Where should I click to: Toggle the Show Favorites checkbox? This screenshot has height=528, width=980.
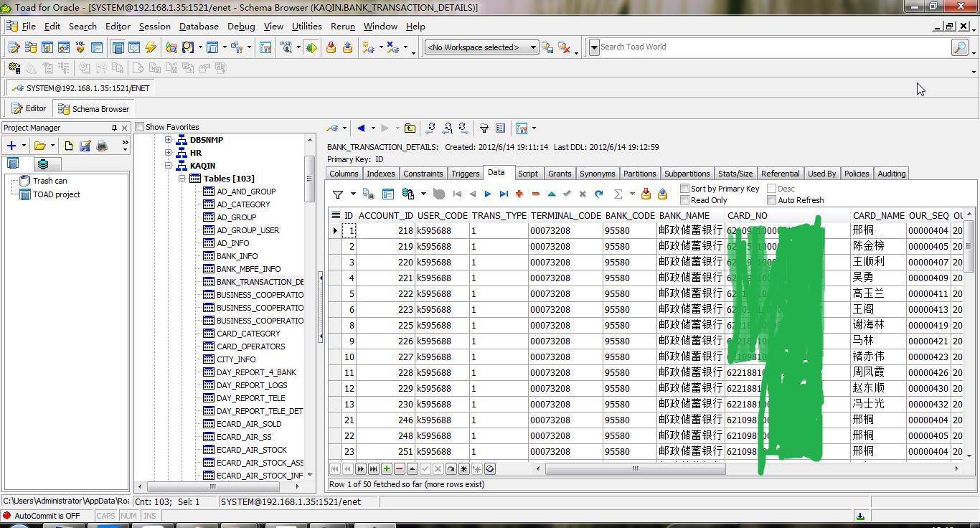coord(140,127)
